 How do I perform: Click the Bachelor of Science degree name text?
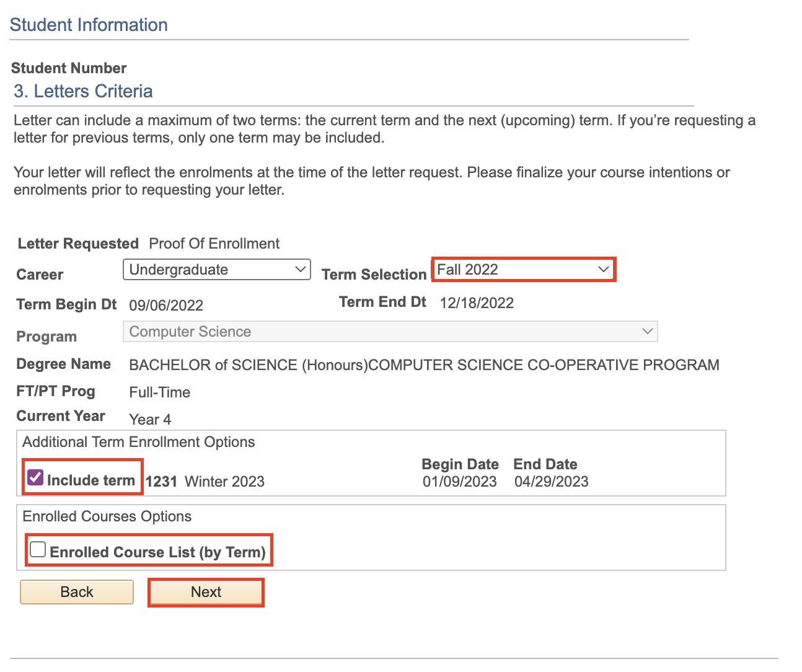pos(424,365)
